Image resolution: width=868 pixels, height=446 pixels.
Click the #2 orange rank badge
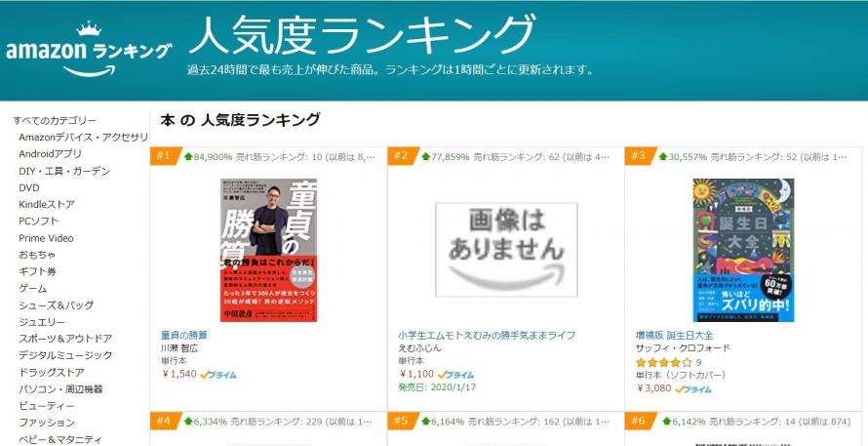coord(403,156)
